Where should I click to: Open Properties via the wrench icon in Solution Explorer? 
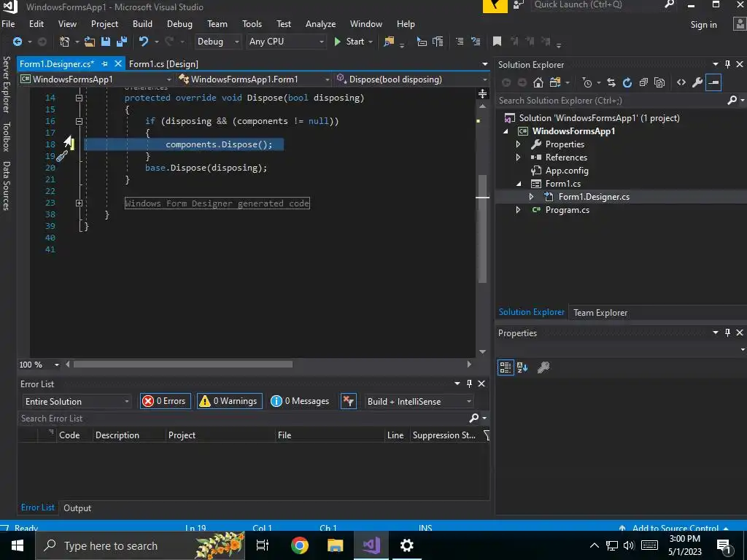pos(697,82)
